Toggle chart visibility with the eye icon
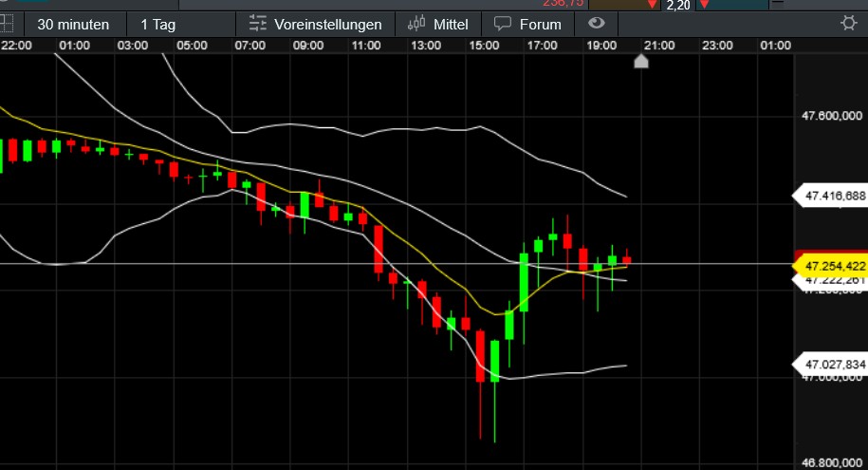This screenshot has height=470, width=868. (596, 24)
